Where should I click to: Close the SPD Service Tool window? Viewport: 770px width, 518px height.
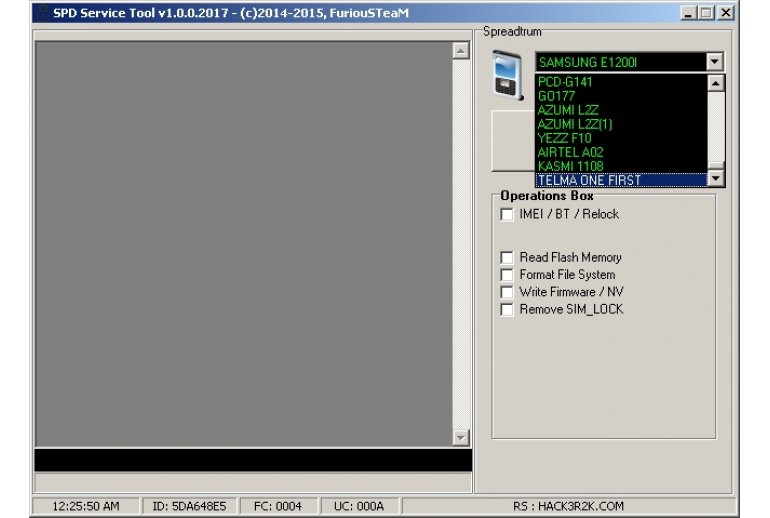point(726,13)
